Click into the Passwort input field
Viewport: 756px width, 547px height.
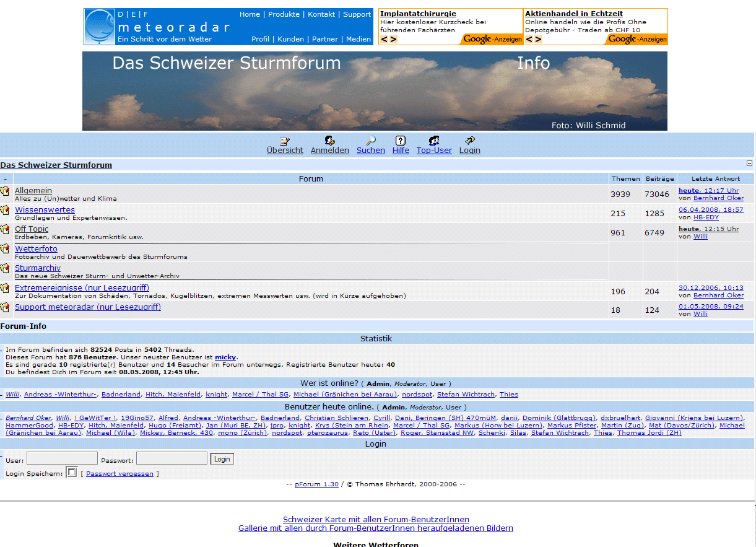click(172, 458)
